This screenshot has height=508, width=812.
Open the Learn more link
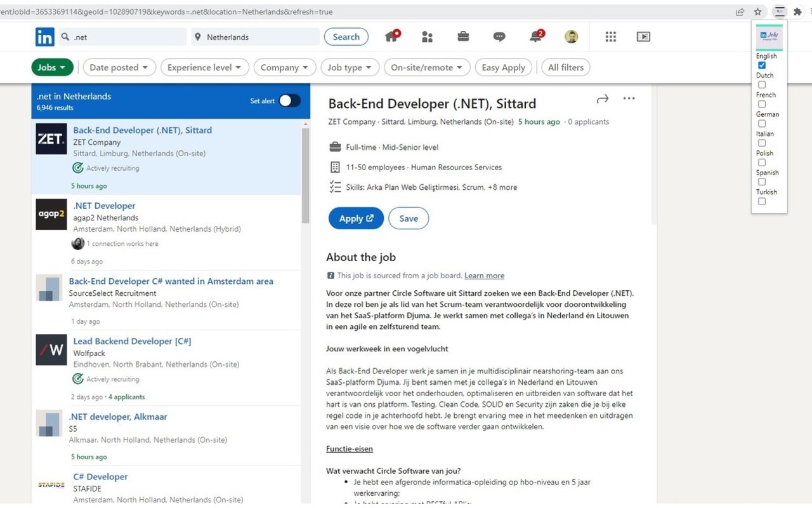484,276
